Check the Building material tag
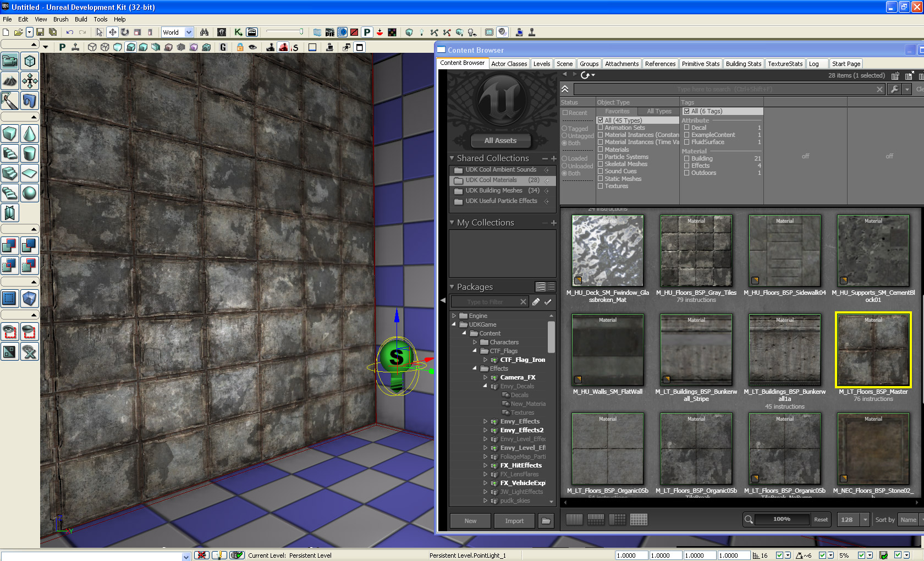Image resolution: width=924 pixels, height=561 pixels. point(687,158)
